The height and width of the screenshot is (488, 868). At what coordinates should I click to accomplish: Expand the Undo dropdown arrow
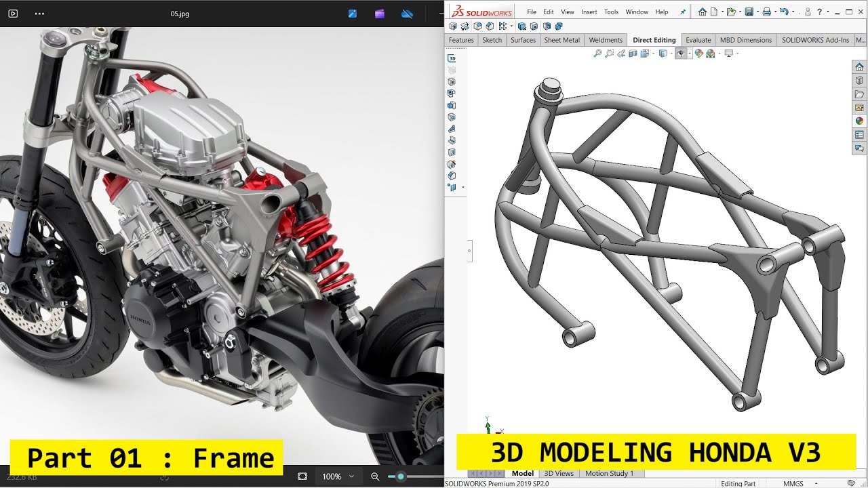pyautogui.click(x=793, y=12)
